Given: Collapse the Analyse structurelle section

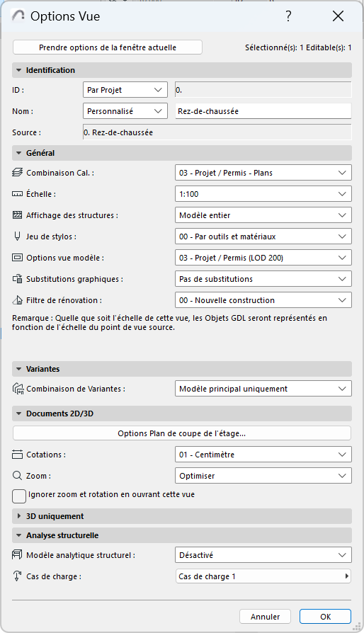Looking at the screenshot, I should tap(182, 535).
